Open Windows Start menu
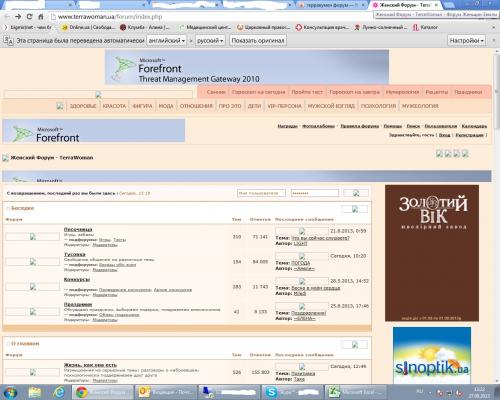Viewport: 500px width, 400px height. pyautogui.click(x=10, y=392)
